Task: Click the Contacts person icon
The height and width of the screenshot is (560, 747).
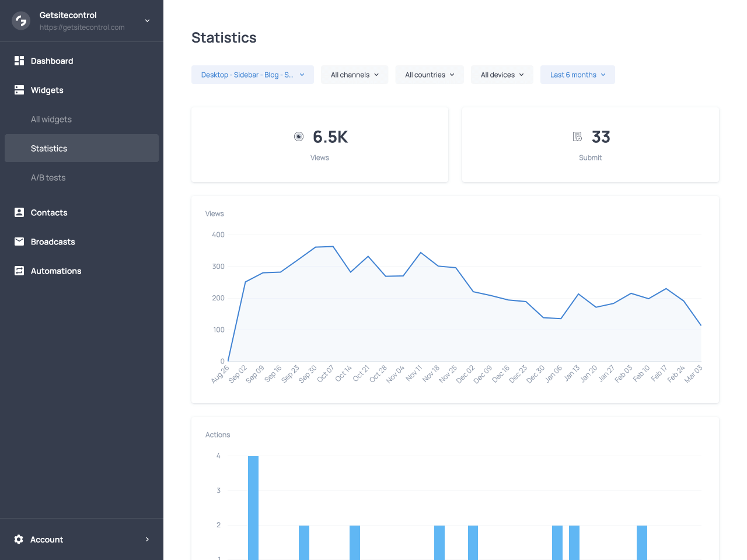Action: [19, 212]
